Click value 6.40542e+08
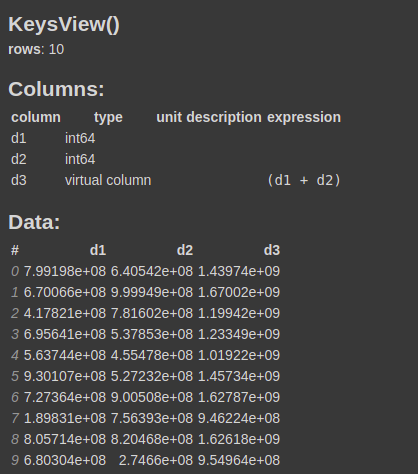Viewport: 418px width, 474px height. (152, 271)
